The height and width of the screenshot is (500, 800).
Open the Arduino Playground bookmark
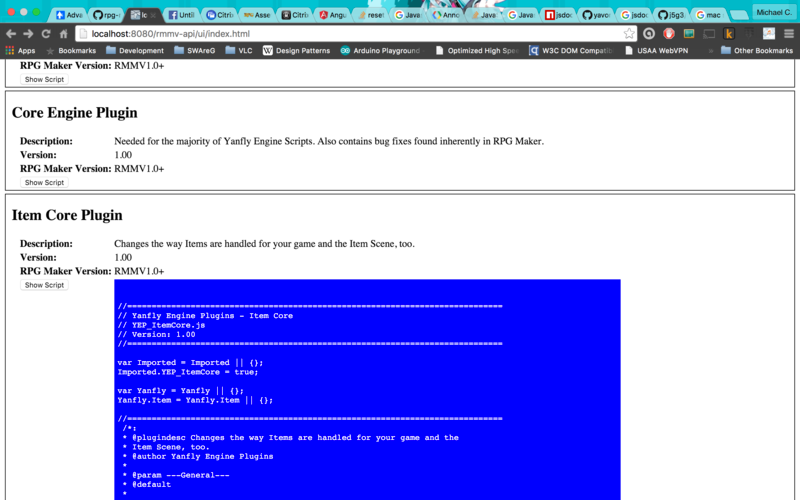click(382, 50)
